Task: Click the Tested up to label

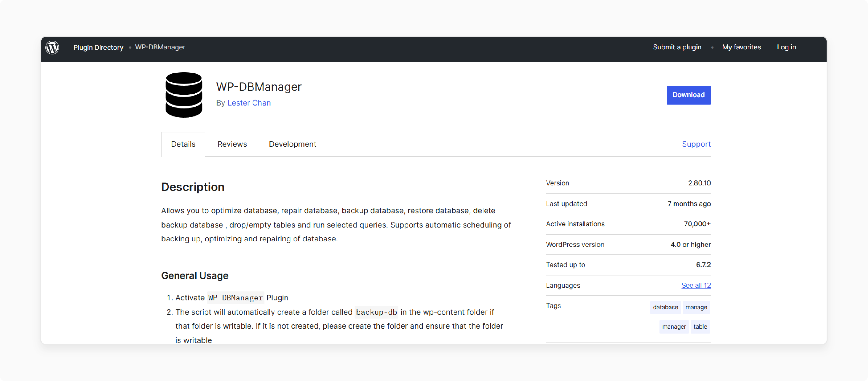Action: click(566, 265)
